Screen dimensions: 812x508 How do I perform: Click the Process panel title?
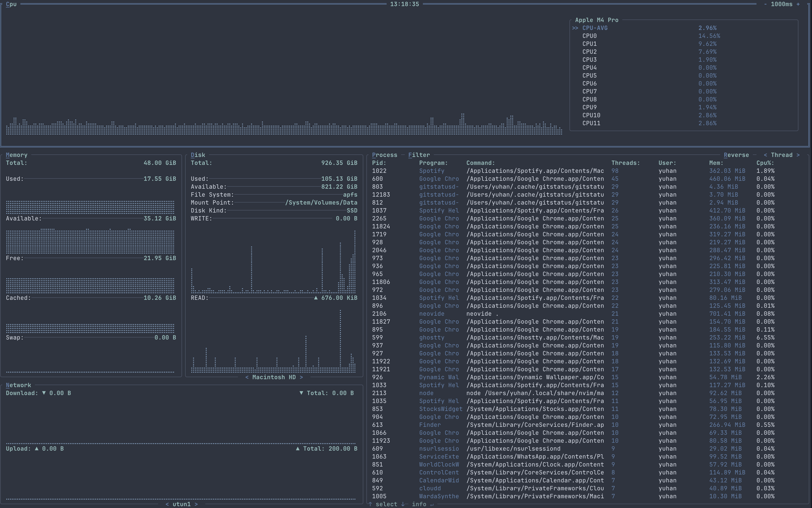click(x=385, y=154)
